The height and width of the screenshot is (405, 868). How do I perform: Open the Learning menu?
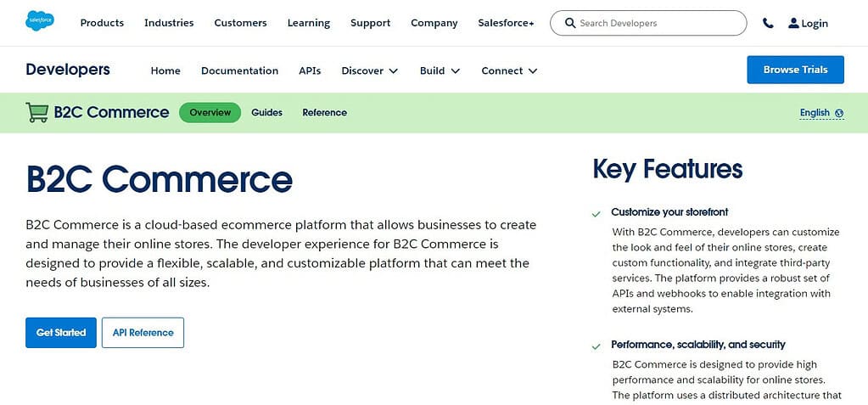(308, 23)
